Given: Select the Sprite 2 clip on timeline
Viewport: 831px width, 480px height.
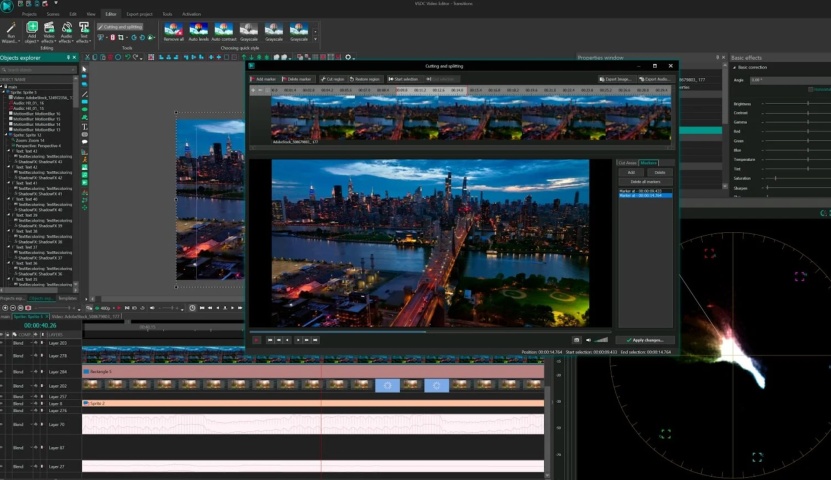Looking at the screenshot, I should click(x=313, y=403).
